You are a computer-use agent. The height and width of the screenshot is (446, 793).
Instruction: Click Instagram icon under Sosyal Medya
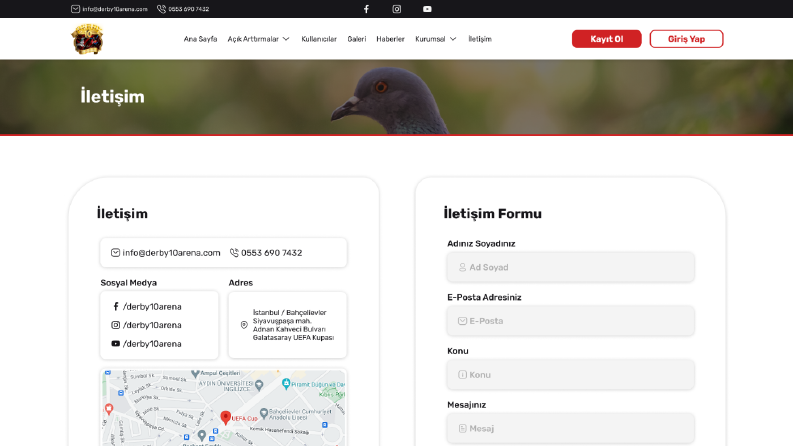(x=116, y=325)
